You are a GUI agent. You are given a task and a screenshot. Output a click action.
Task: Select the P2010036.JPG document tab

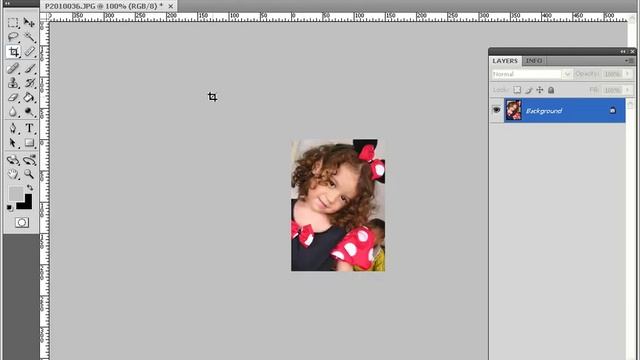pos(104,6)
